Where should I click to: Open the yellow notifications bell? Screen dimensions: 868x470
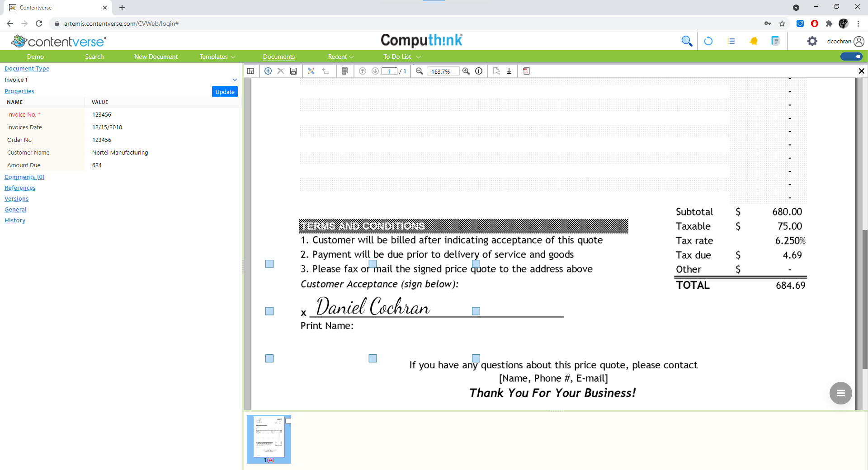pyautogui.click(x=754, y=41)
